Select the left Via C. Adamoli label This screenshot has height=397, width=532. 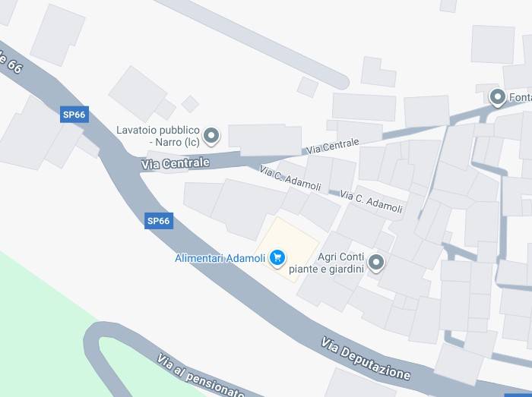(290, 178)
